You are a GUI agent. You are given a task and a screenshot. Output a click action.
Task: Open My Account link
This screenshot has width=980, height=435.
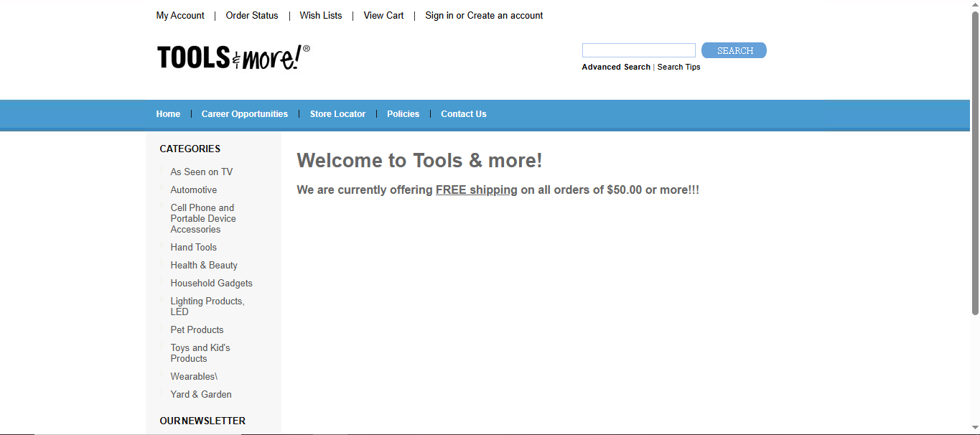pyautogui.click(x=180, y=15)
